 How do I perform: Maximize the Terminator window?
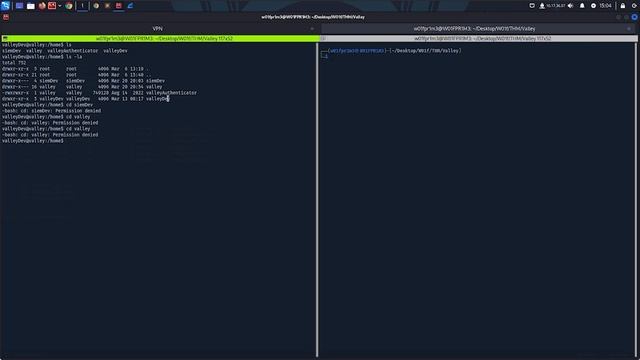(x=627, y=17)
